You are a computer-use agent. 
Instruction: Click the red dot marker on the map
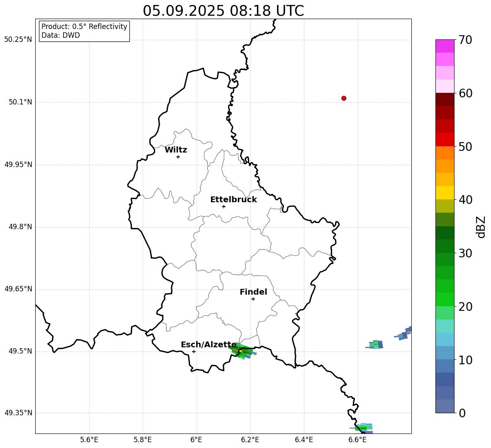344,98
